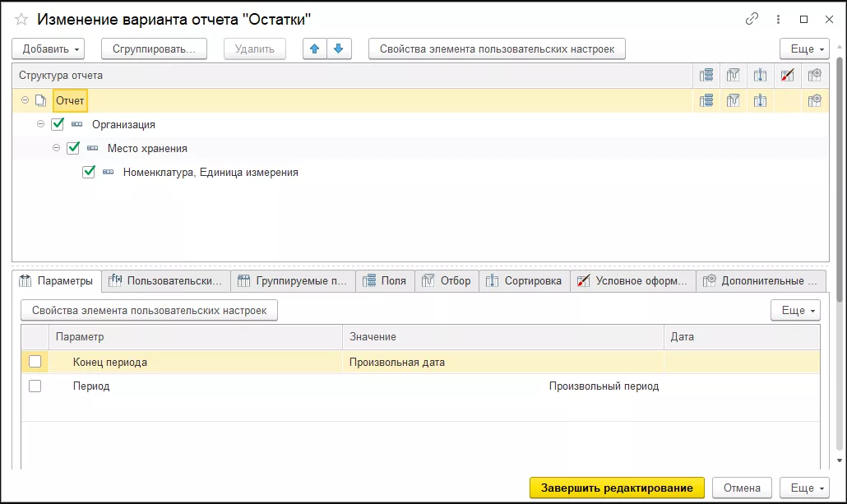Copy link via chain icon
Screen dimensions: 847x504
coord(752,19)
